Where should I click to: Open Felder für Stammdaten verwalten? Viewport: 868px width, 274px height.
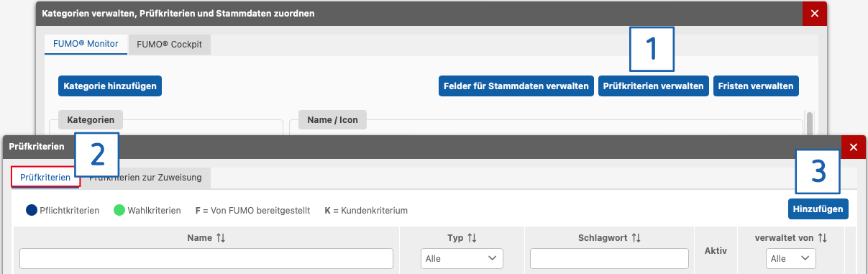pyautogui.click(x=516, y=86)
